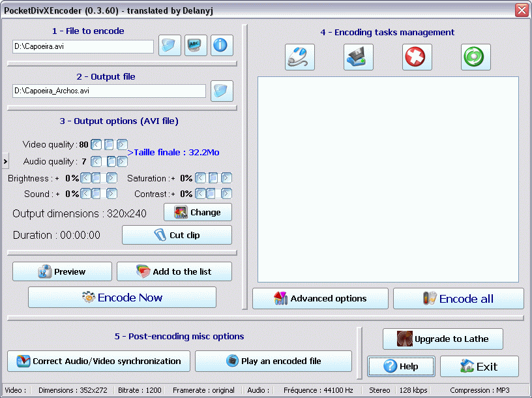
Task: Click Compression : MP3 in status bar
Action: [x=480, y=390]
